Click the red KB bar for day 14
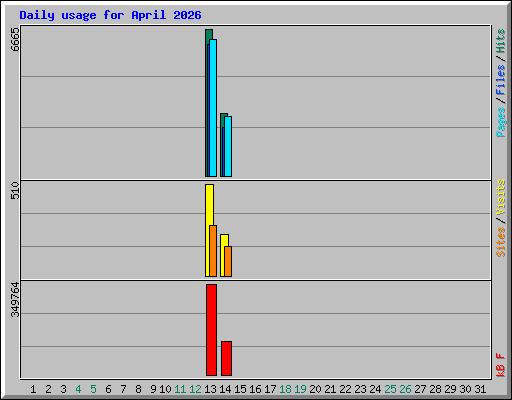 (226, 358)
